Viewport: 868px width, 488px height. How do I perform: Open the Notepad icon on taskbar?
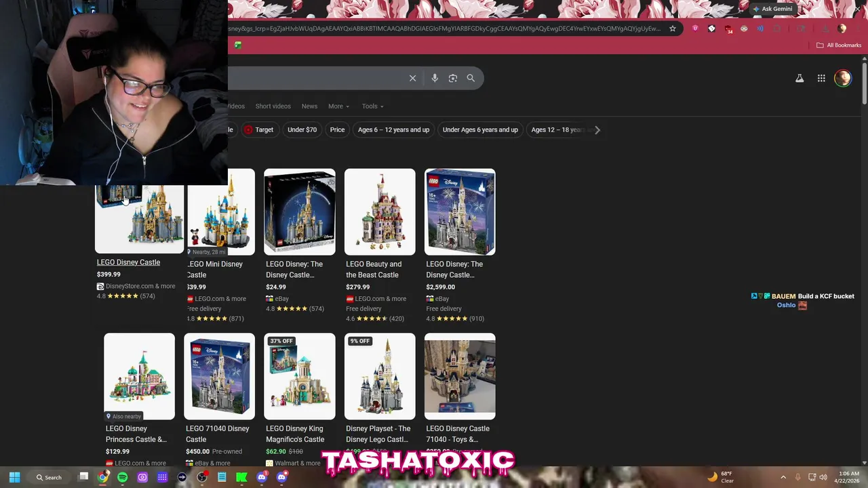click(222, 477)
